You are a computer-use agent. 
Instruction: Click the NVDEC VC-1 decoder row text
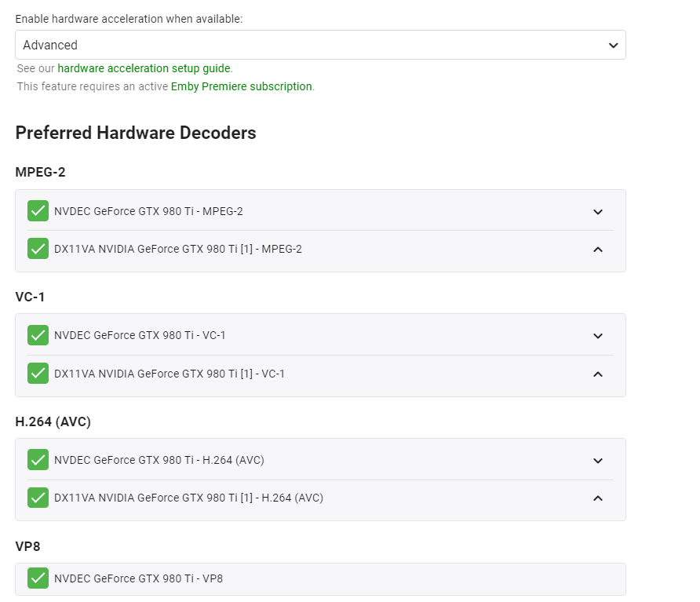pos(140,335)
